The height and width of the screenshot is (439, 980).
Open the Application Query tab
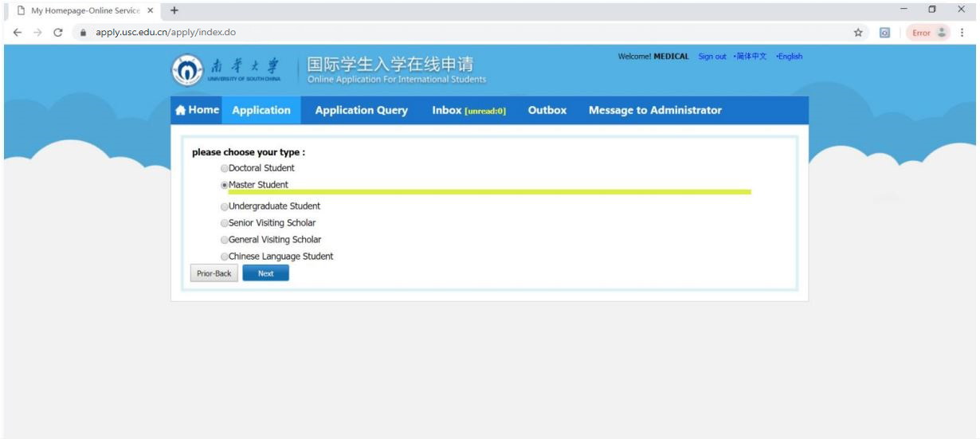(361, 111)
